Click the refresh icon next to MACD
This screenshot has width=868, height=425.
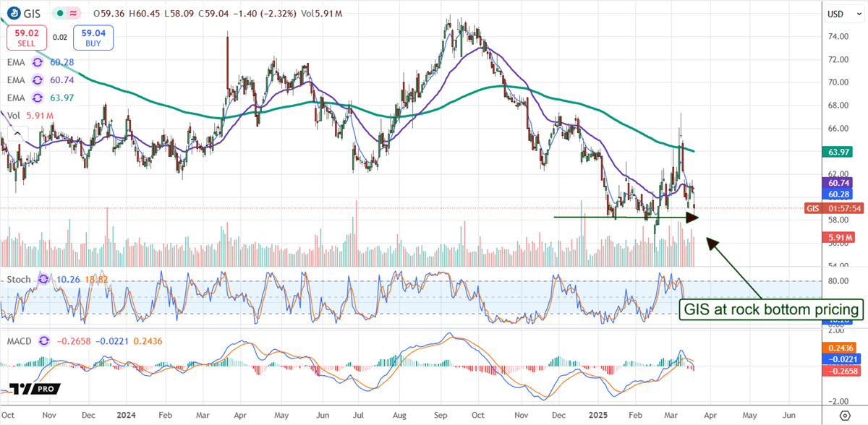45,340
